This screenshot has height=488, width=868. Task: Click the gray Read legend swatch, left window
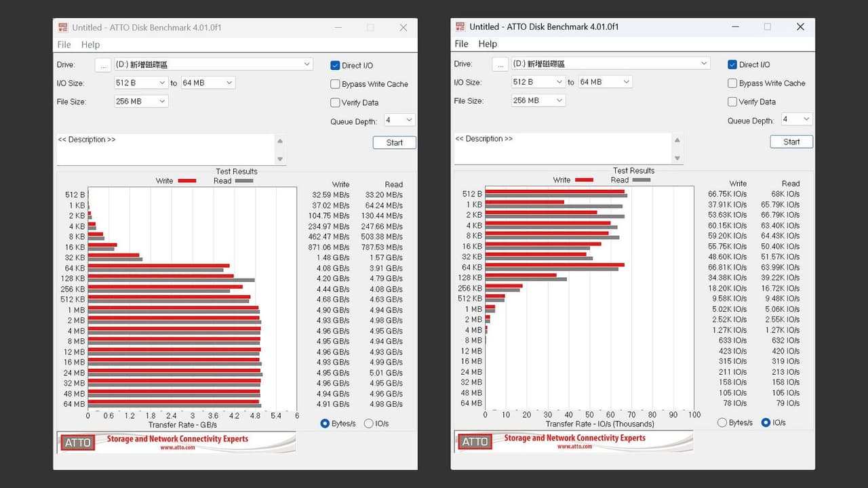pyautogui.click(x=244, y=181)
